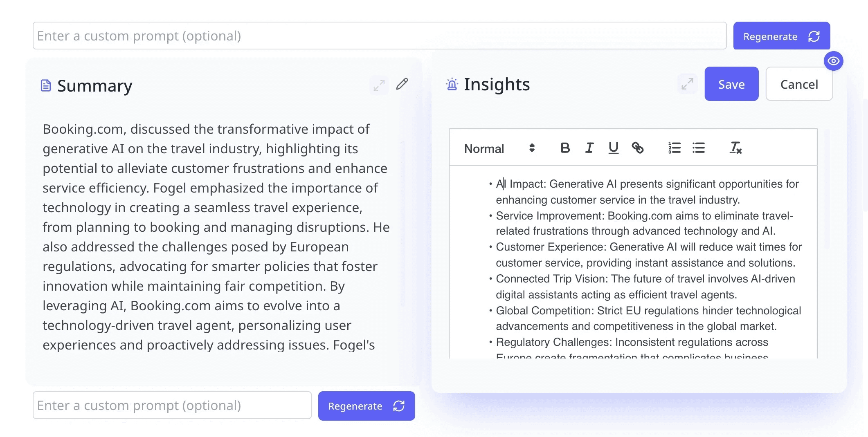The width and height of the screenshot is (868, 437).
Task: Expand the Insights panel to full size
Action: [687, 84]
